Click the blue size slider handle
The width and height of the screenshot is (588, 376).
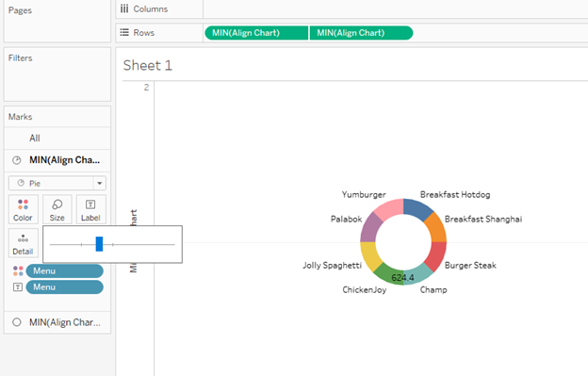click(x=99, y=244)
